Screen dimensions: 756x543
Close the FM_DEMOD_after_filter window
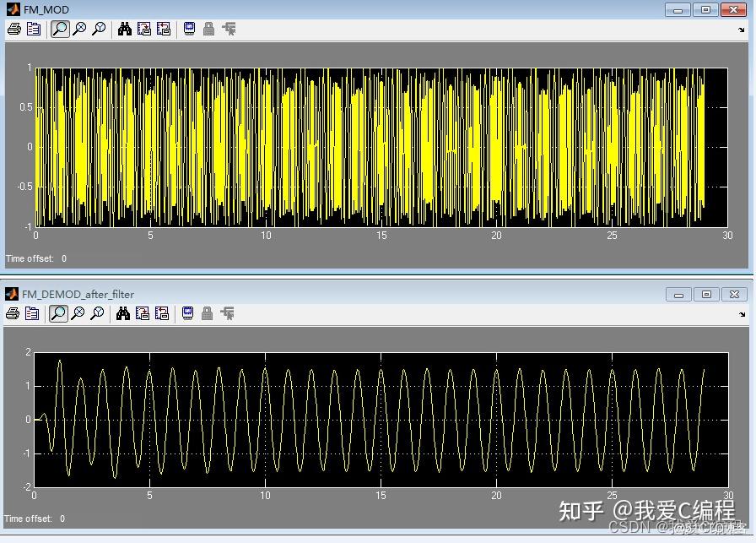pyautogui.click(x=734, y=295)
